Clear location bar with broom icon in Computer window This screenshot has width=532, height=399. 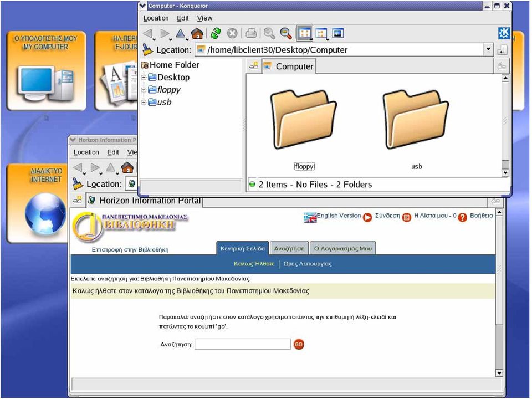pyautogui.click(x=147, y=49)
